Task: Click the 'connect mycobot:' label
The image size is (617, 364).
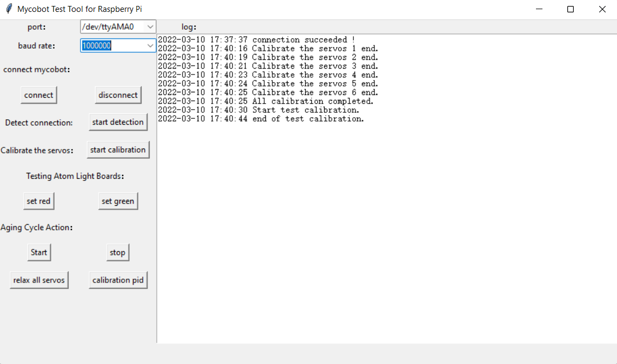Action: coord(37,70)
